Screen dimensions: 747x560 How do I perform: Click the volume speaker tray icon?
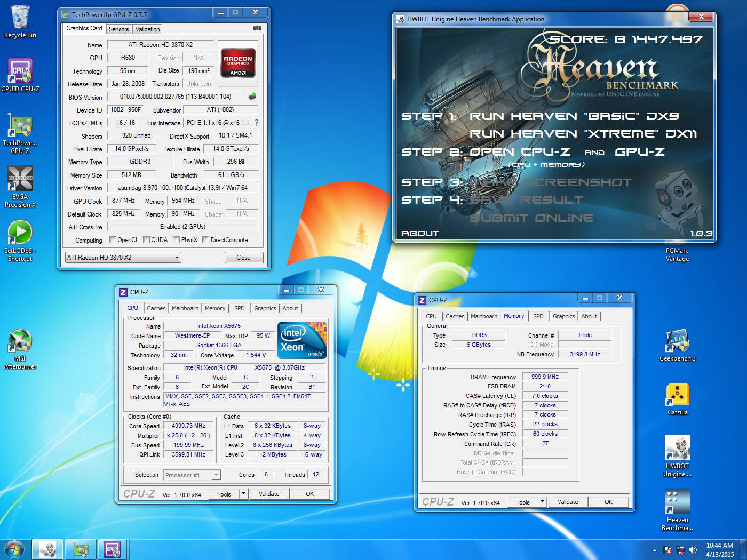(693, 550)
